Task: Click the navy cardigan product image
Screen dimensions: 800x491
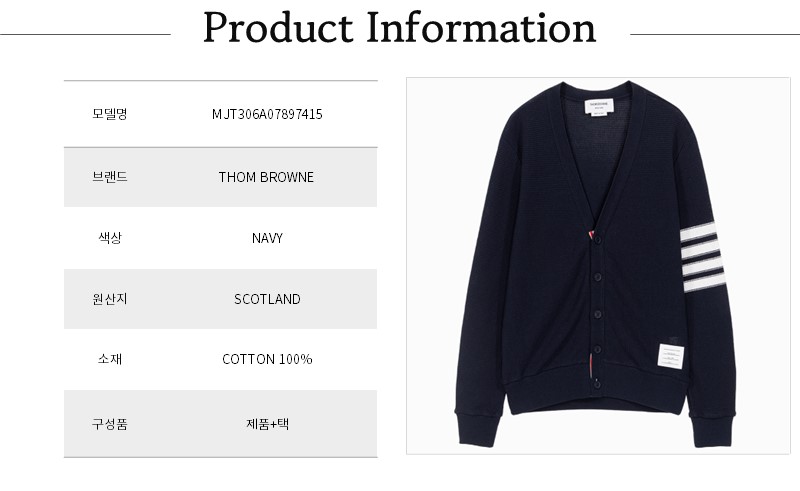Action: 597,266
